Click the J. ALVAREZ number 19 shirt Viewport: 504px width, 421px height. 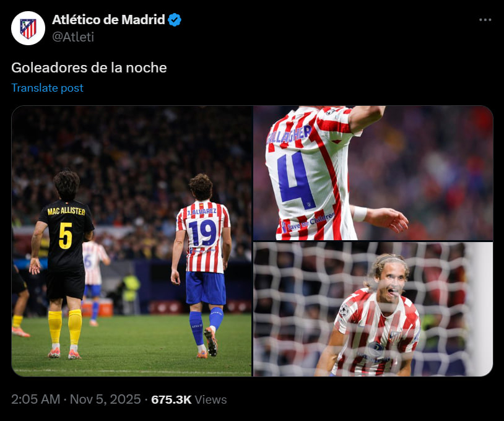pyautogui.click(x=203, y=237)
